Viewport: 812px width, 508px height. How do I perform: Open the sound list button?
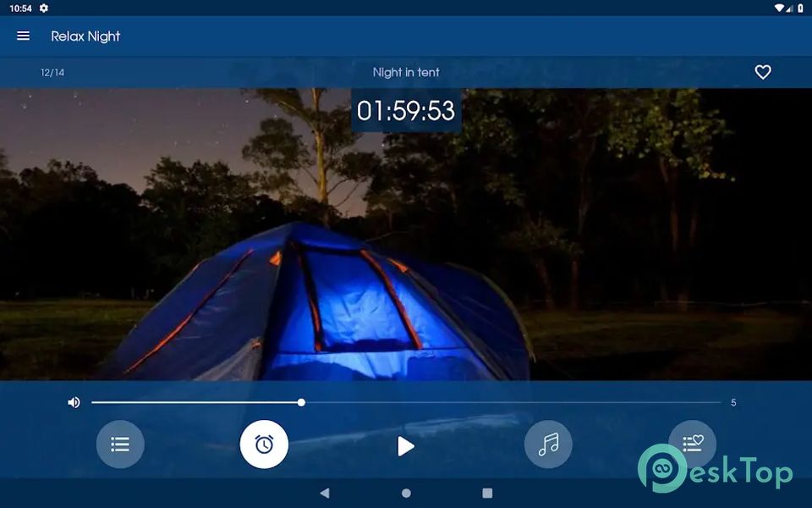click(x=120, y=444)
